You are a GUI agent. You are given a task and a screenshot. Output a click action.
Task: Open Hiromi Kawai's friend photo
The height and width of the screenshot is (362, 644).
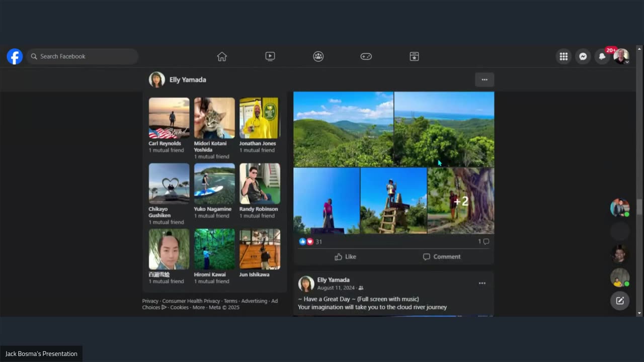tap(214, 249)
